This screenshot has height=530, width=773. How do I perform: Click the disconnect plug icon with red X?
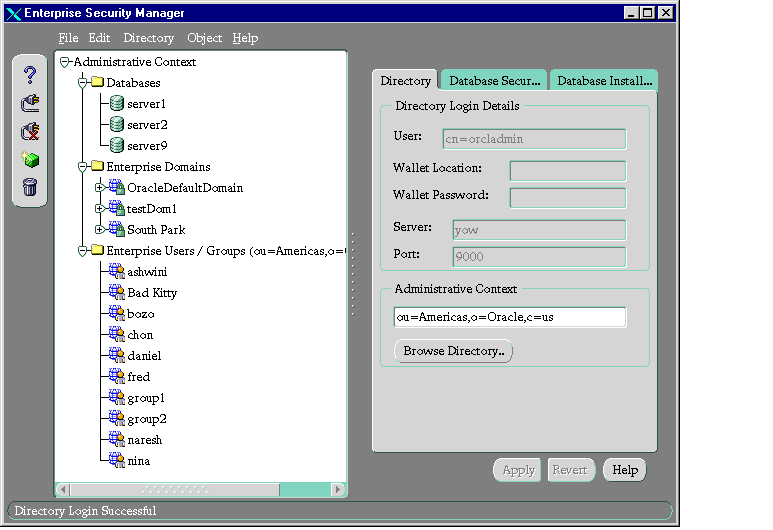tap(30, 131)
